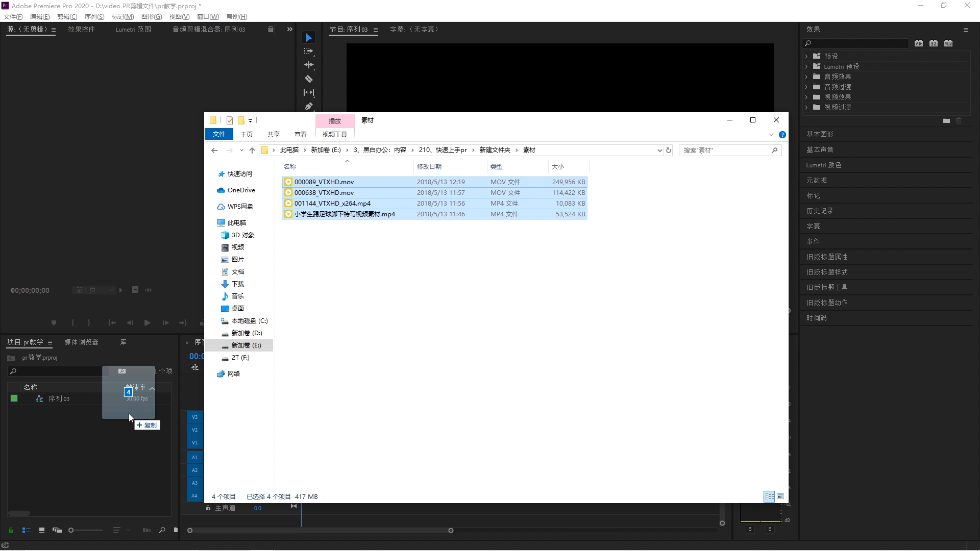Select 000638_VTXHD.mov file

point(324,192)
